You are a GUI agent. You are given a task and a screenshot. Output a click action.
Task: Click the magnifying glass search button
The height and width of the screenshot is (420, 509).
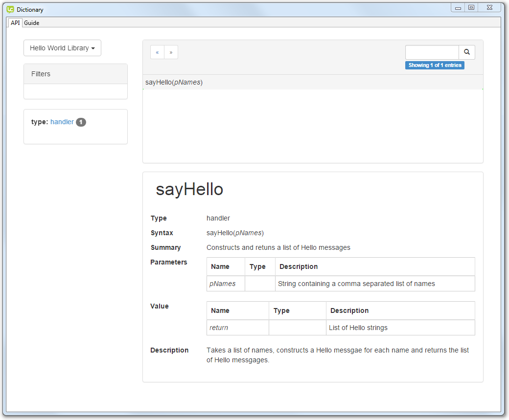[466, 52]
